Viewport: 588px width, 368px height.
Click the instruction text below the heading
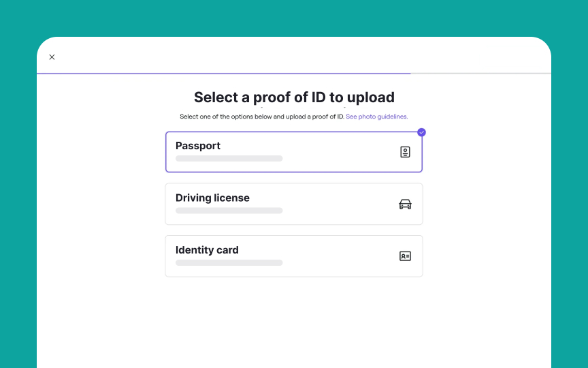point(262,117)
